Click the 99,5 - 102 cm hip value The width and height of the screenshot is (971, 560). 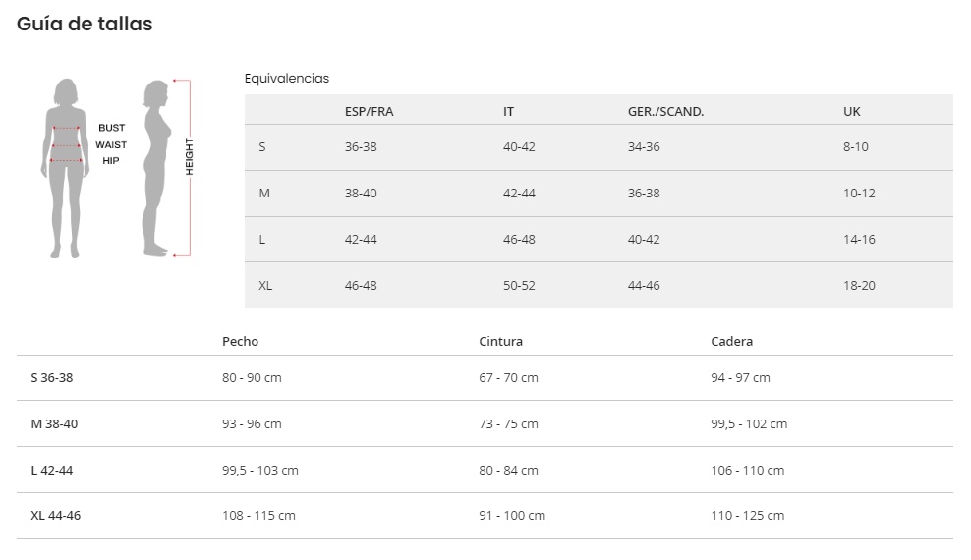tap(748, 424)
